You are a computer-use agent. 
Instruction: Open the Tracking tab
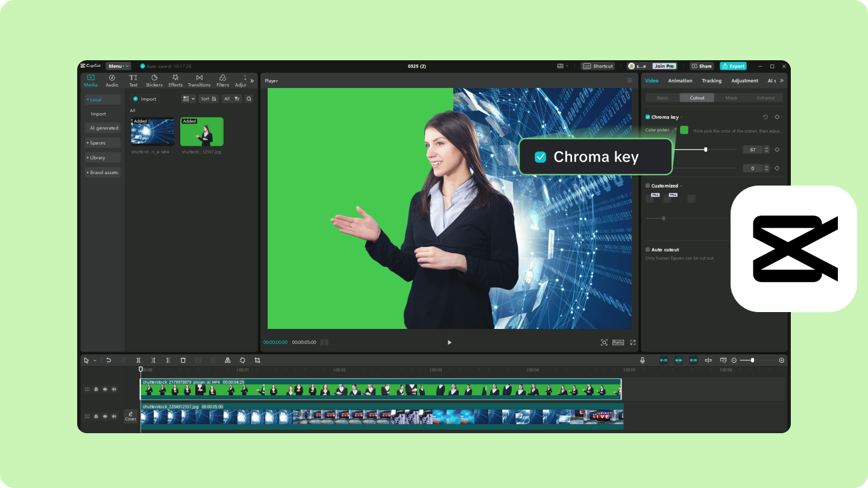click(712, 81)
